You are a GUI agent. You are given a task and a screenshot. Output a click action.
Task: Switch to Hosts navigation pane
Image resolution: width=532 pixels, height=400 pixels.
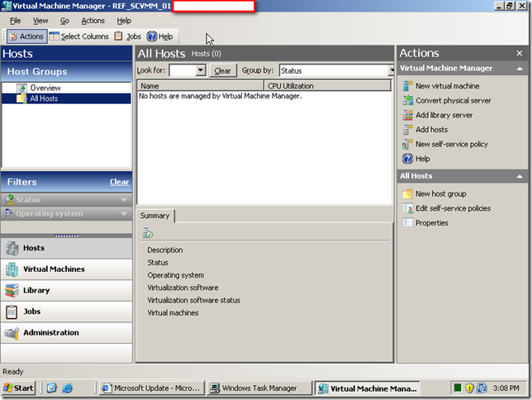(66, 248)
